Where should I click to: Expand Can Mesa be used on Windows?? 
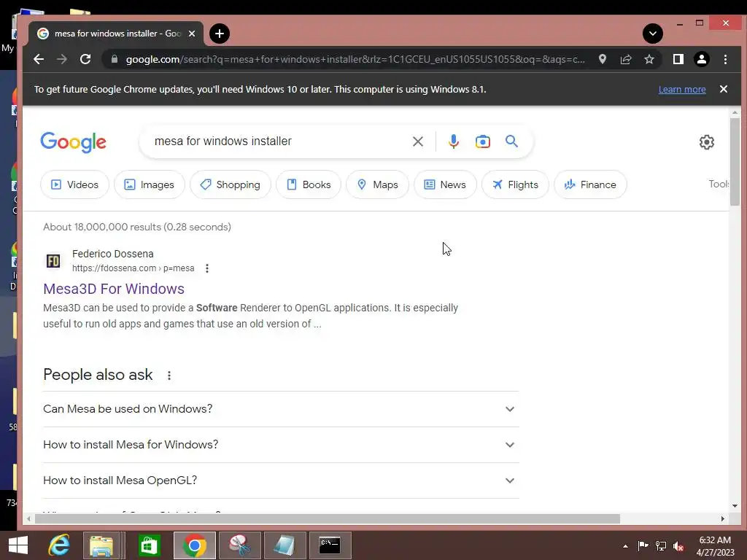click(281, 409)
